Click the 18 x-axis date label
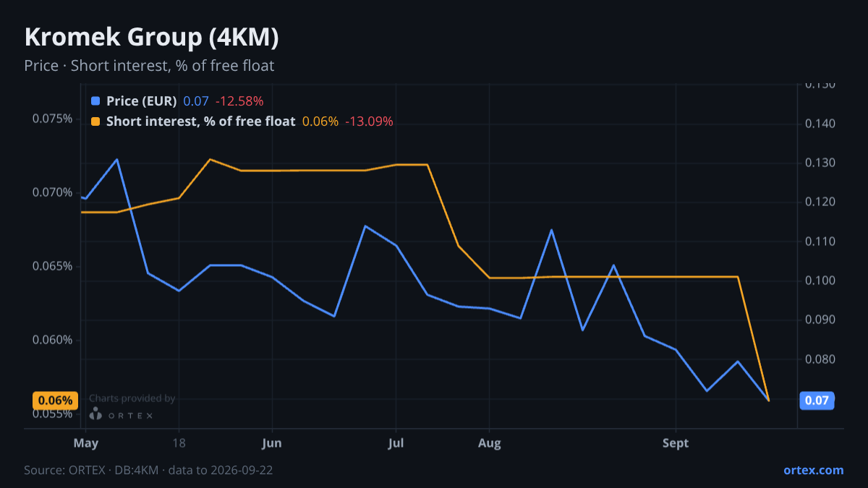 [179, 443]
